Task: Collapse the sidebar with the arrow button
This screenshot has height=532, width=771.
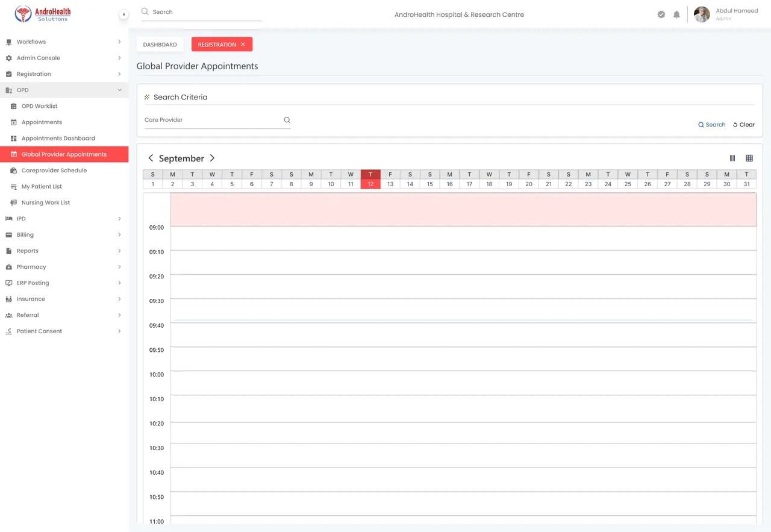Action: coord(123,14)
